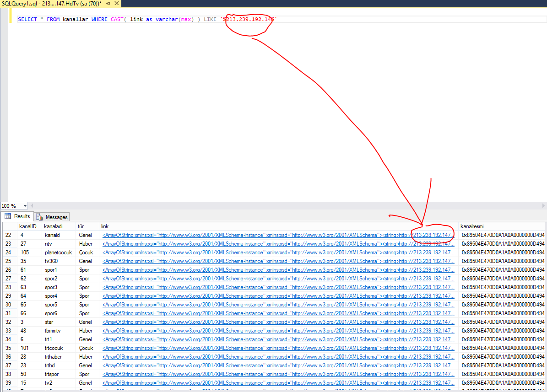Open the XML link for the trtcocuk row
The height and width of the screenshot is (392, 547).
pos(278,348)
